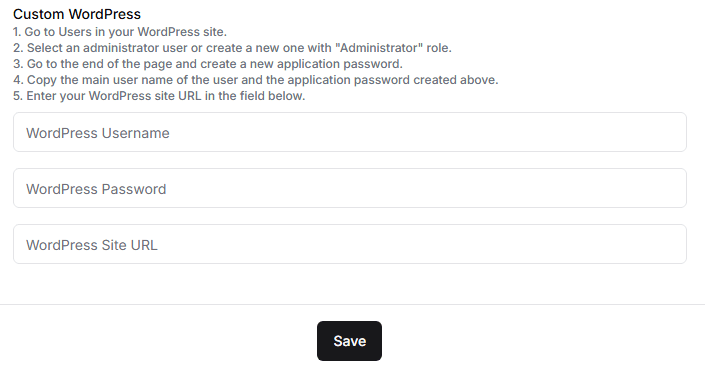The image size is (705, 367).
Task: Click the Custom WordPress heading
Action: coord(77,14)
